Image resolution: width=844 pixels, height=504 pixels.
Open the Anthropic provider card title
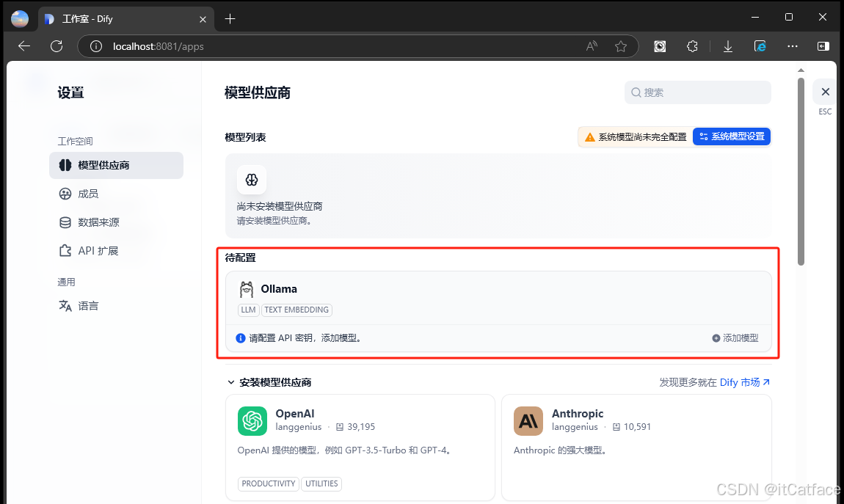[578, 413]
